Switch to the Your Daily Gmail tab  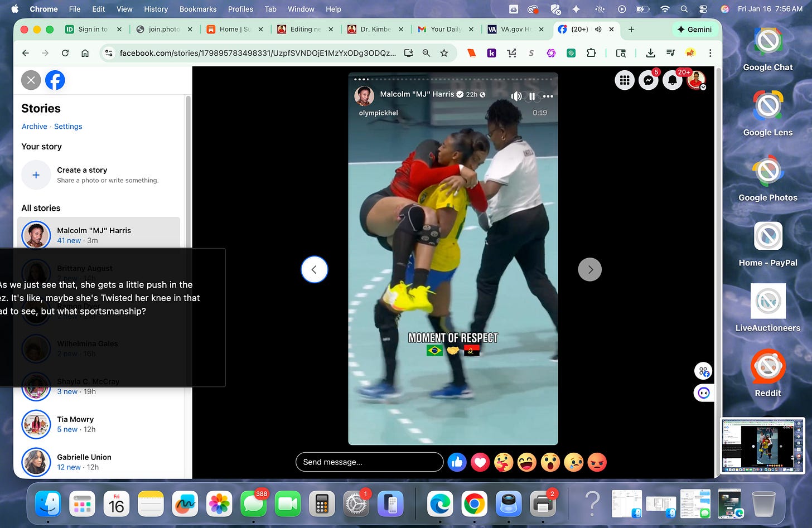pos(445,30)
